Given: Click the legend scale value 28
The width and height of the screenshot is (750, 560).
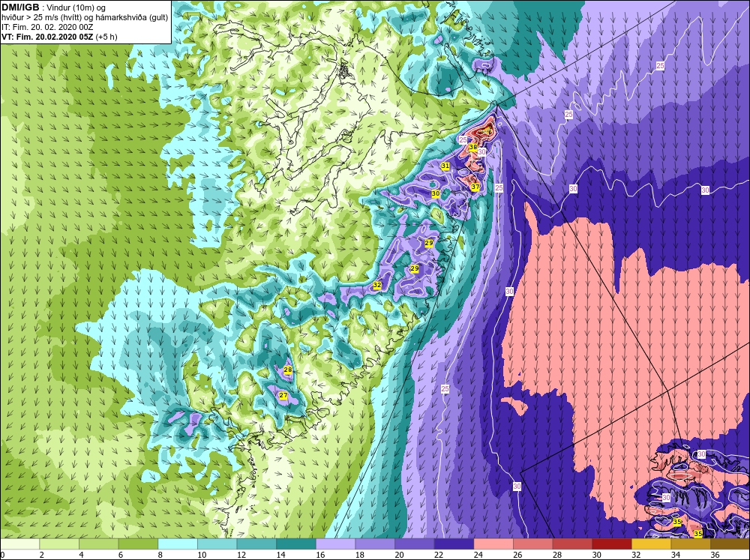Looking at the screenshot, I should pyautogui.click(x=557, y=555).
